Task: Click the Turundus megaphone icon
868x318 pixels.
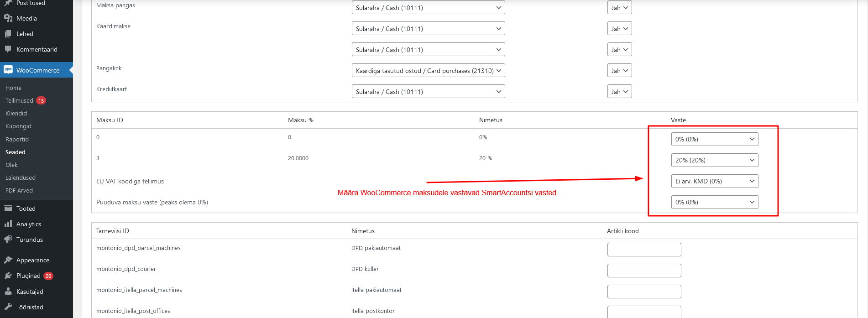Action: point(8,240)
